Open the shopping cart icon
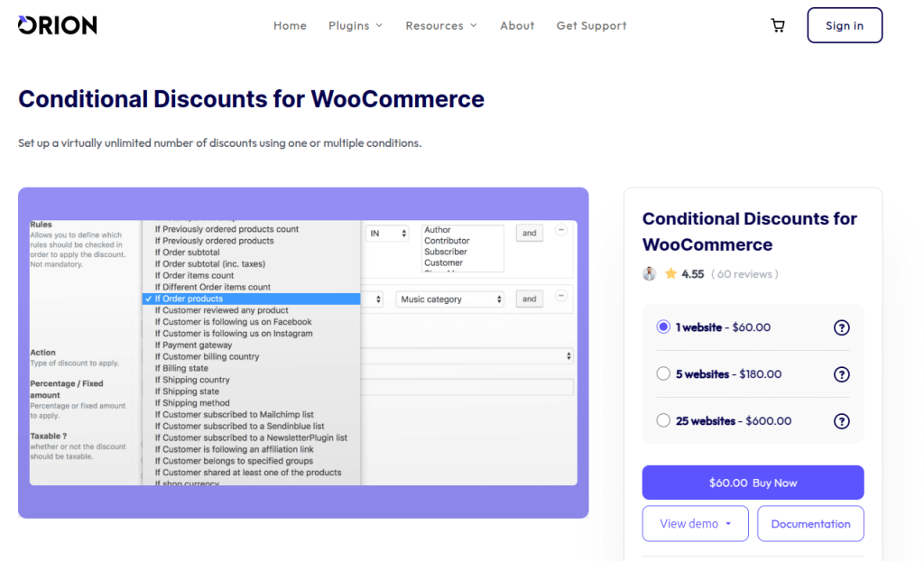The width and height of the screenshot is (924, 561). click(x=778, y=25)
